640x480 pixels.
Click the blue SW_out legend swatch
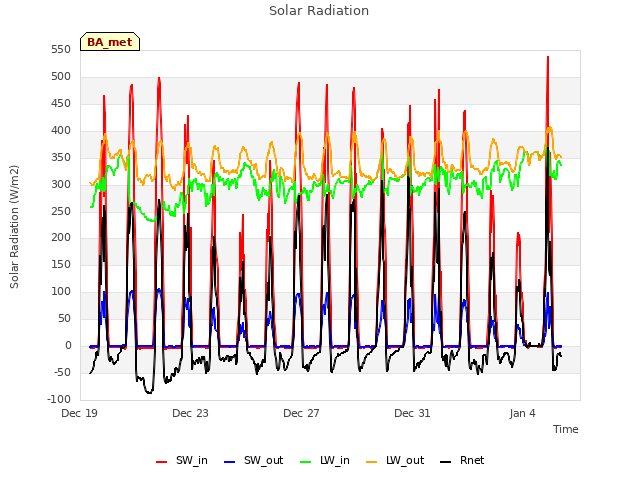coord(230,462)
